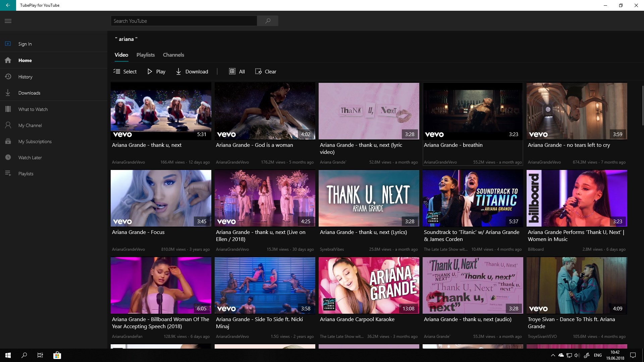Image resolution: width=644 pixels, height=362 pixels.
Task: Click the History clock icon
Action: pyautogui.click(x=8, y=77)
